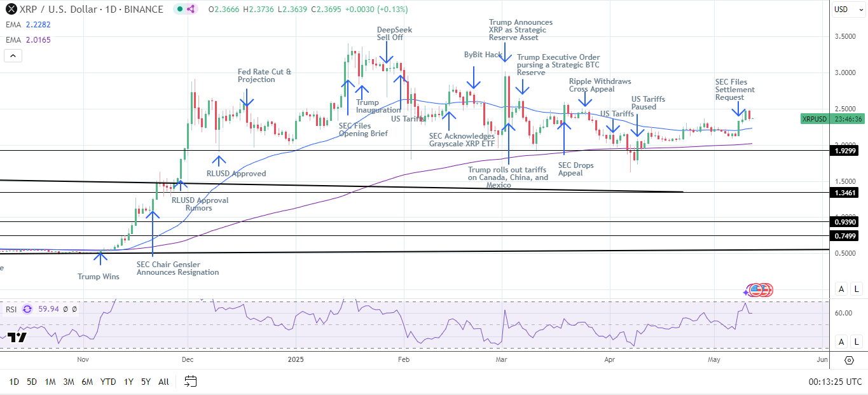
Task: Toggle auto scale A on the price pane
Action: [x=841, y=289]
